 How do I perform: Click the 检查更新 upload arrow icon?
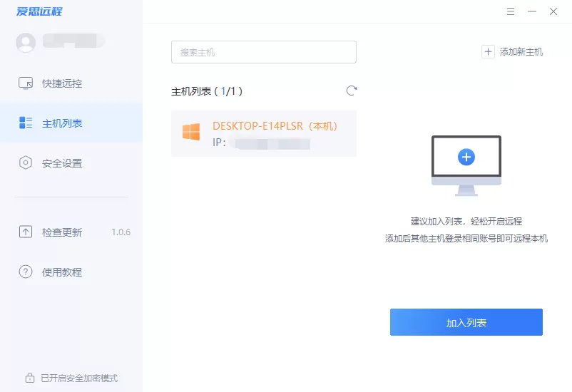pos(26,232)
